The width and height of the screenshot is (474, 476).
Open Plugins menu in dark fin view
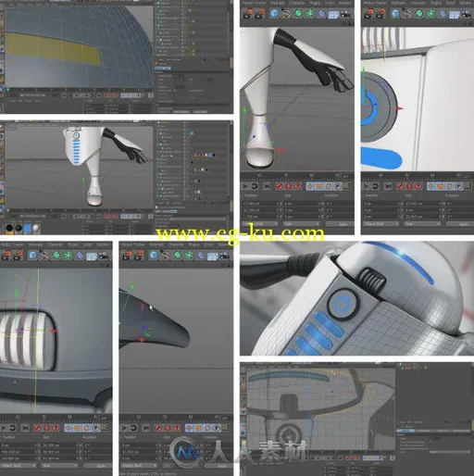click(193, 244)
